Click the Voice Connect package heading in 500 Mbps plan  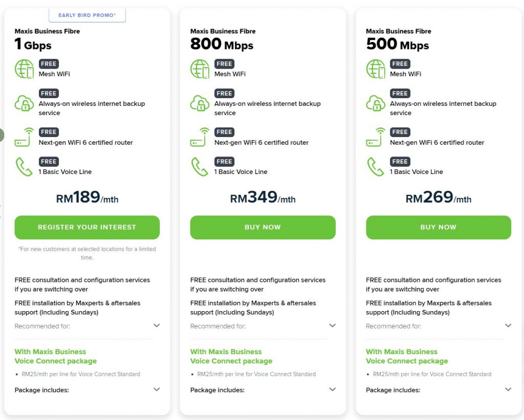[x=406, y=357]
